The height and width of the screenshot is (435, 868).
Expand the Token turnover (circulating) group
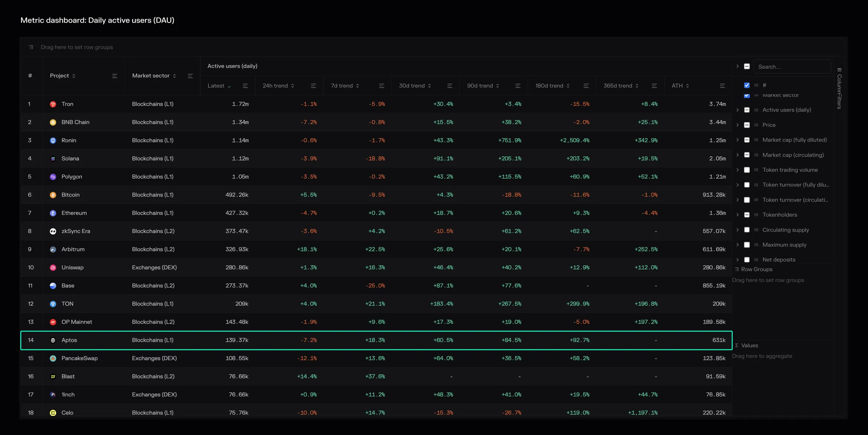click(737, 200)
